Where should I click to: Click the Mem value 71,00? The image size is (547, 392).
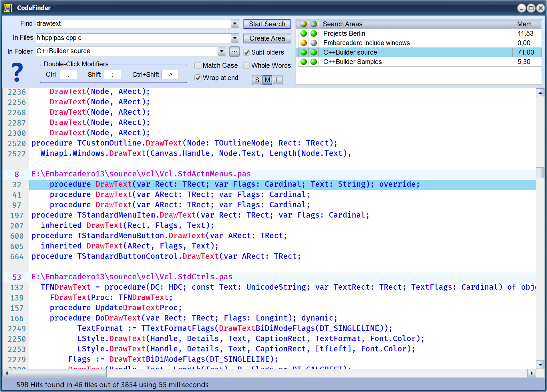pyautogui.click(x=526, y=52)
